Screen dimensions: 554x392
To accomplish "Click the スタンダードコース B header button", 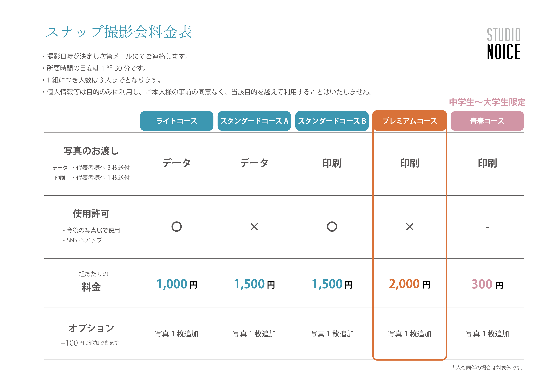I will coord(332,121).
